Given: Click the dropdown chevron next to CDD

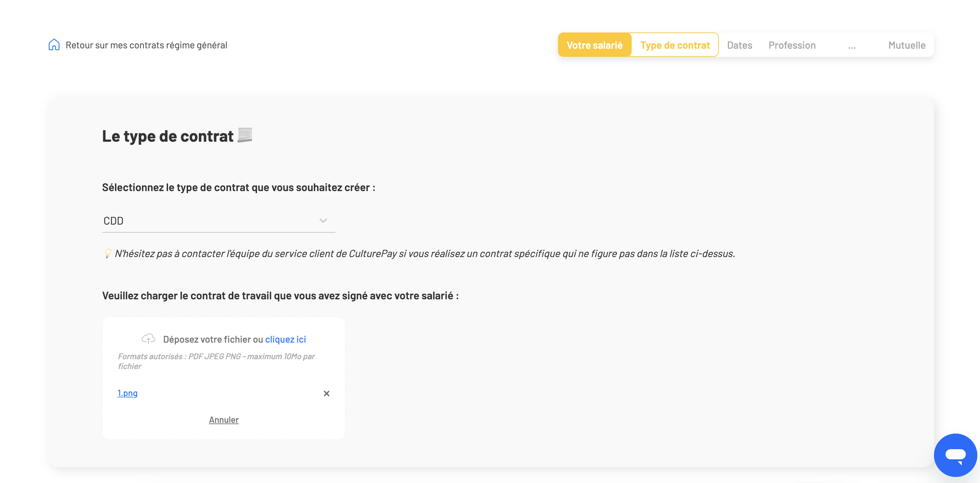Looking at the screenshot, I should pos(323,221).
